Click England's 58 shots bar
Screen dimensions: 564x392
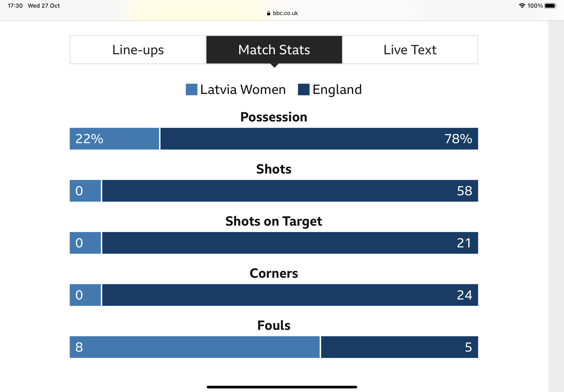290,191
